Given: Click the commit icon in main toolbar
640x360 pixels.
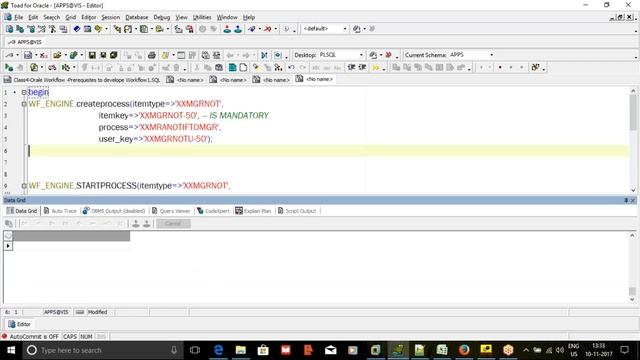Looking at the screenshot, I should click(x=227, y=29).
